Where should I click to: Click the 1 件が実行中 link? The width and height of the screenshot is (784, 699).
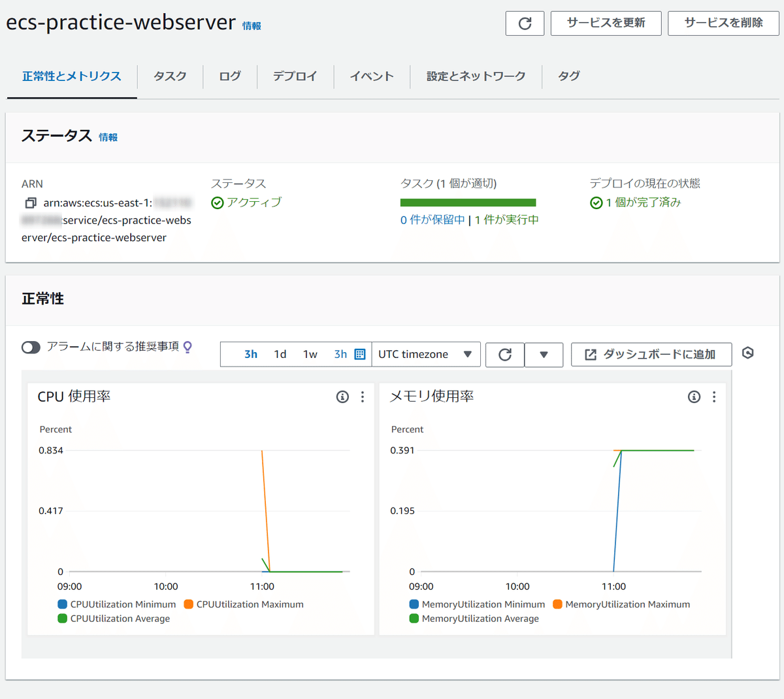[x=507, y=219]
